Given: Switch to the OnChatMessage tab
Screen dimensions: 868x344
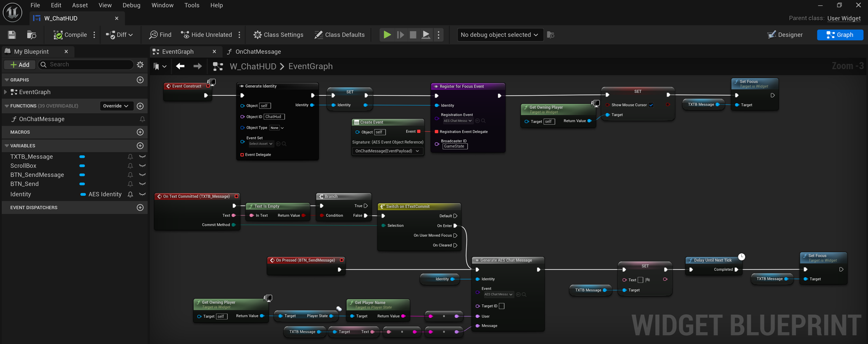Looking at the screenshot, I should click(x=258, y=51).
